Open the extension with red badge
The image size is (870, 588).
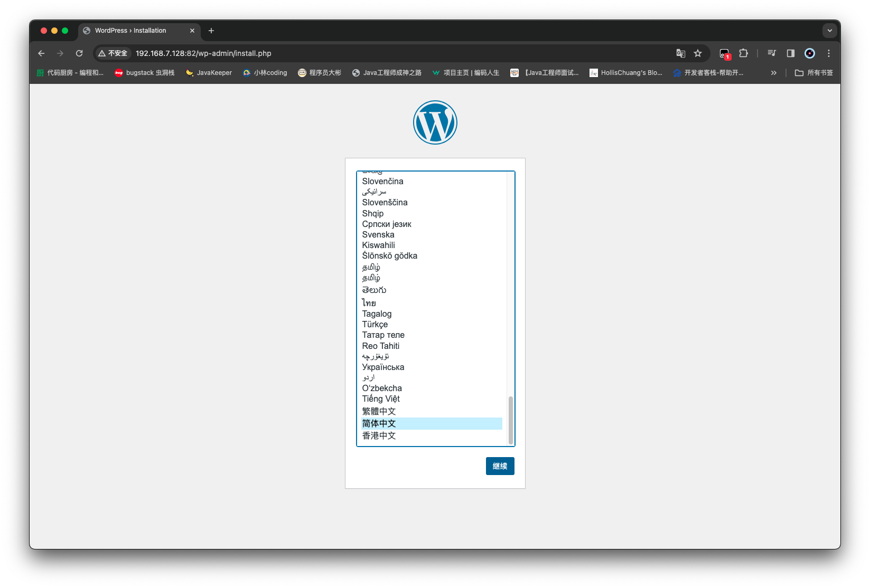pyautogui.click(x=725, y=53)
